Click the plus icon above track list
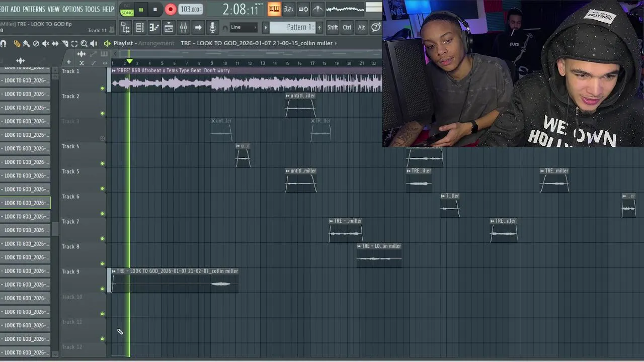The height and width of the screenshot is (362, 644). coord(68,62)
